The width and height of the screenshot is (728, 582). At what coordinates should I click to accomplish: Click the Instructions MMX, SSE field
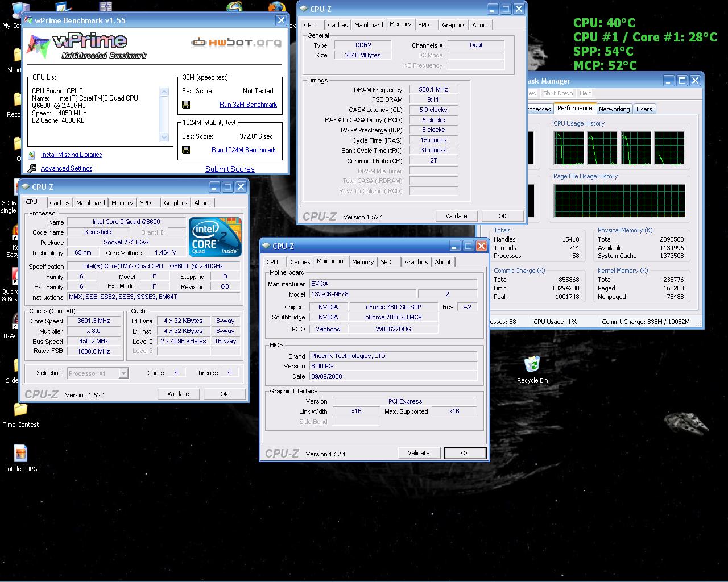(x=154, y=297)
